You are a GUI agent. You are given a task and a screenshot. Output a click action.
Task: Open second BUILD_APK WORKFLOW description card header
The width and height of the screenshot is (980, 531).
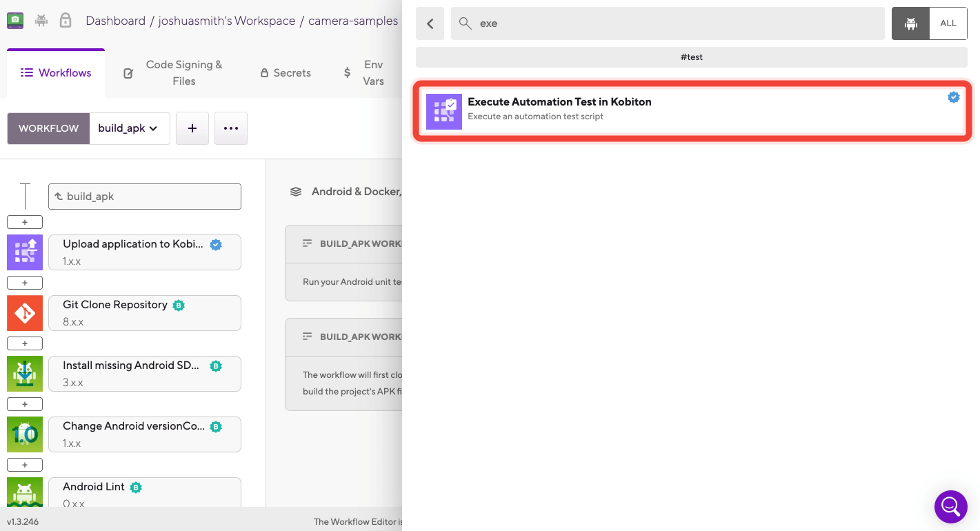point(343,337)
